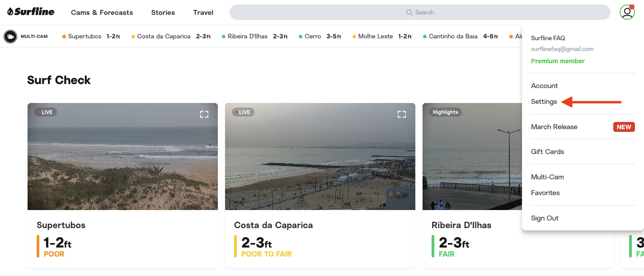Open the user profile avatar menu
Image resolution: width=644 pixels, height=276 pixels.
tap(627, 12)
